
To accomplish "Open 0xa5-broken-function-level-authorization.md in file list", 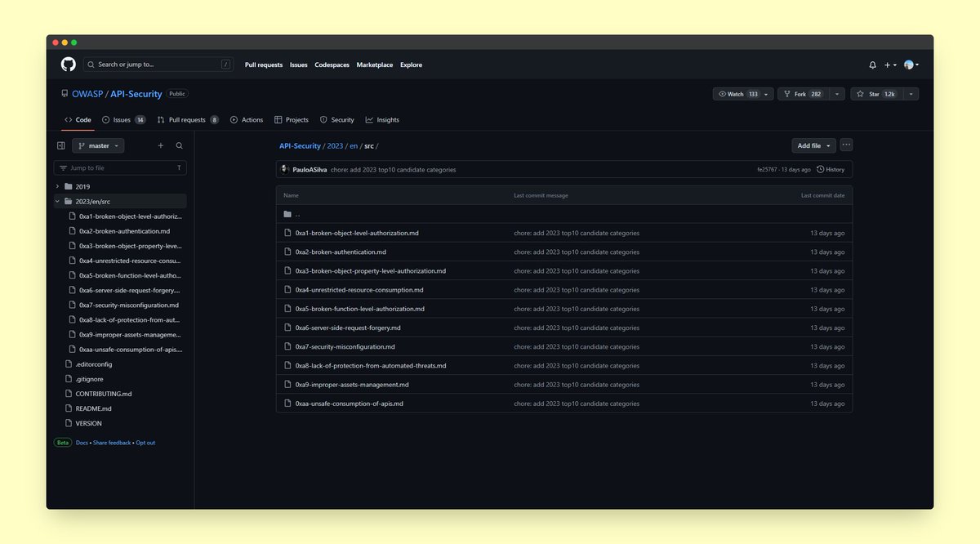I will pos(360,309).
